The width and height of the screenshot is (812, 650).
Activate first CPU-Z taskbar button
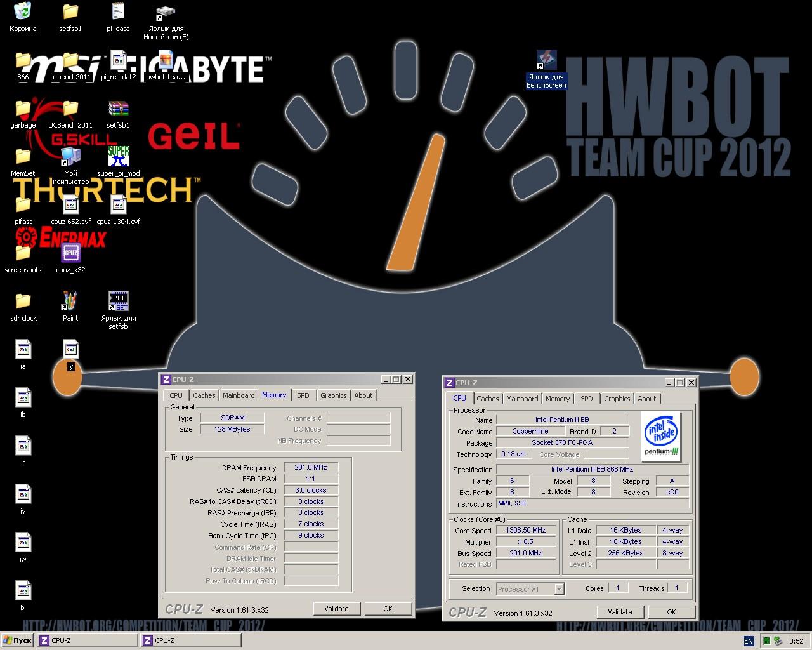88,640
